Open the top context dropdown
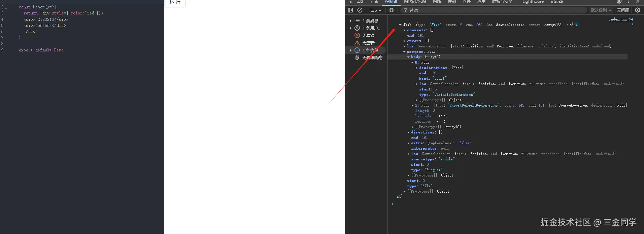This screenshot has width=644, height=234. point(376,10)
